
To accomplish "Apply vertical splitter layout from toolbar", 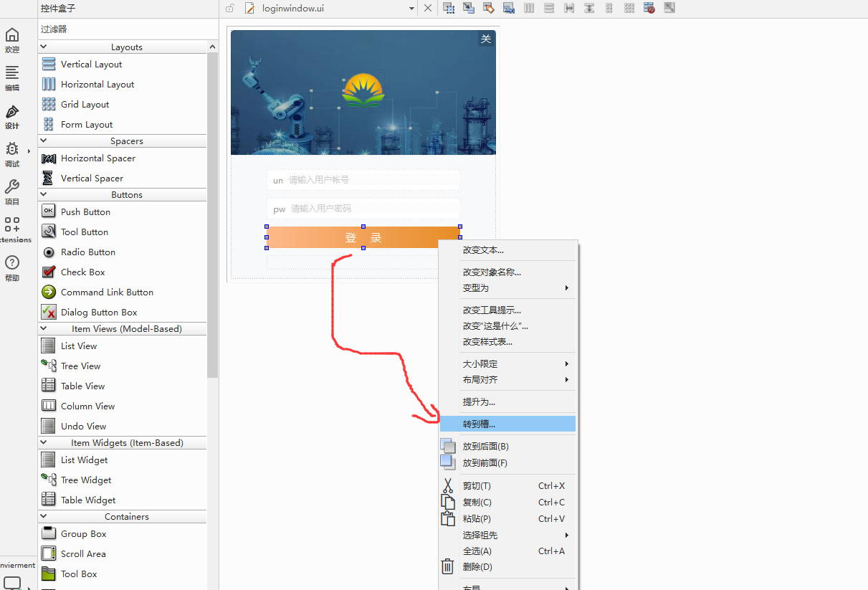I will pos(589,8).
